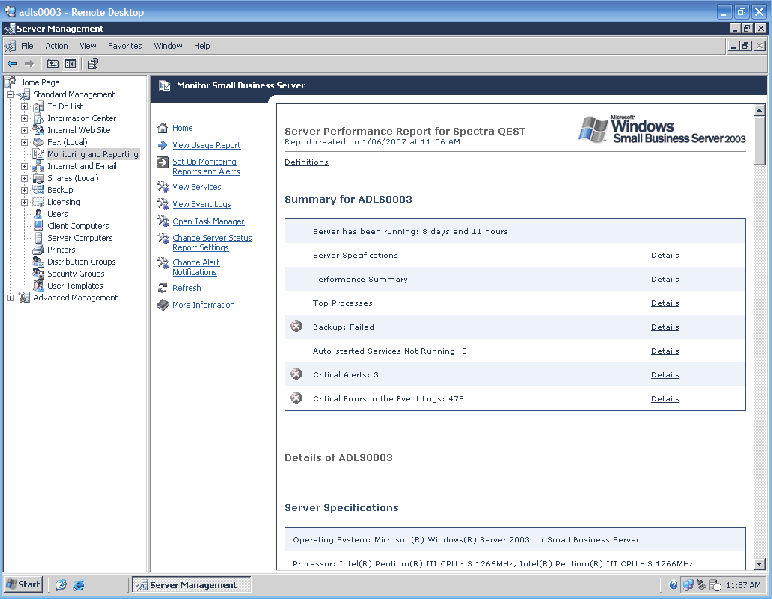Viewport: 772px width, 599px height.
Task: Open the Favorites menu
Action: (125, 46)
